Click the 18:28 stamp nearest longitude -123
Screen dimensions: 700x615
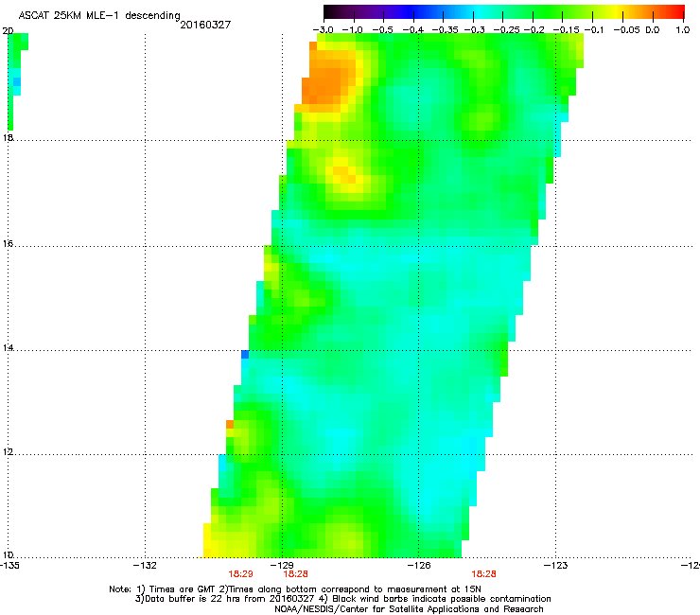coord(484,574)
